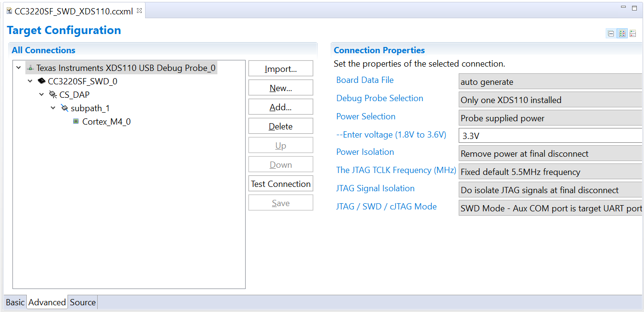Screen dimensions: 644x312
Task: Click the Save button
Action: (x=281, y=203)
